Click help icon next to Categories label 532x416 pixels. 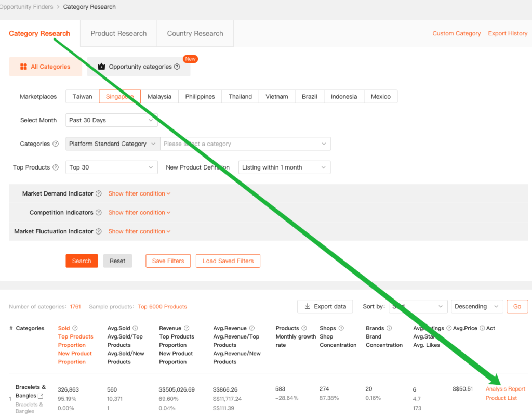point(56,144)
